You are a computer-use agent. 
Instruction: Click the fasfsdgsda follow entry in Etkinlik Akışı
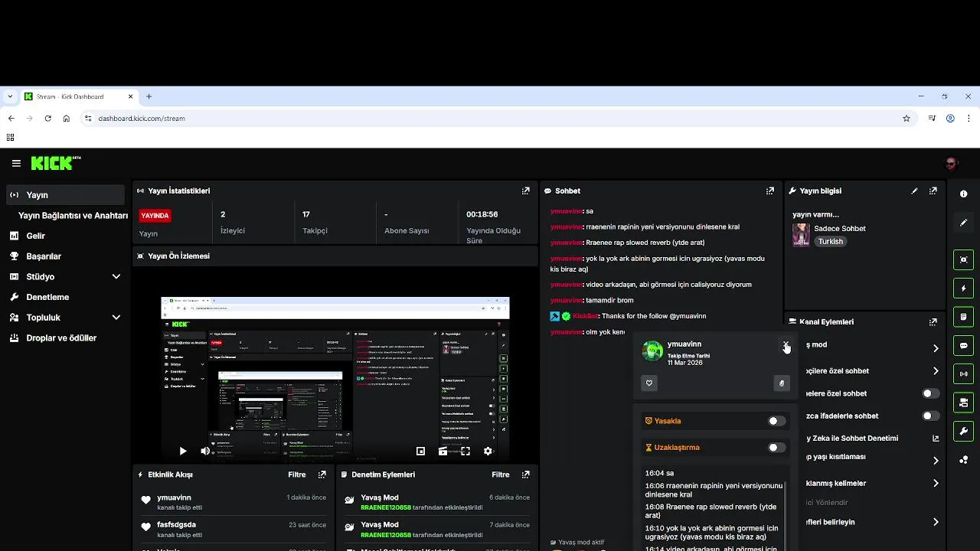pos(234,529)
